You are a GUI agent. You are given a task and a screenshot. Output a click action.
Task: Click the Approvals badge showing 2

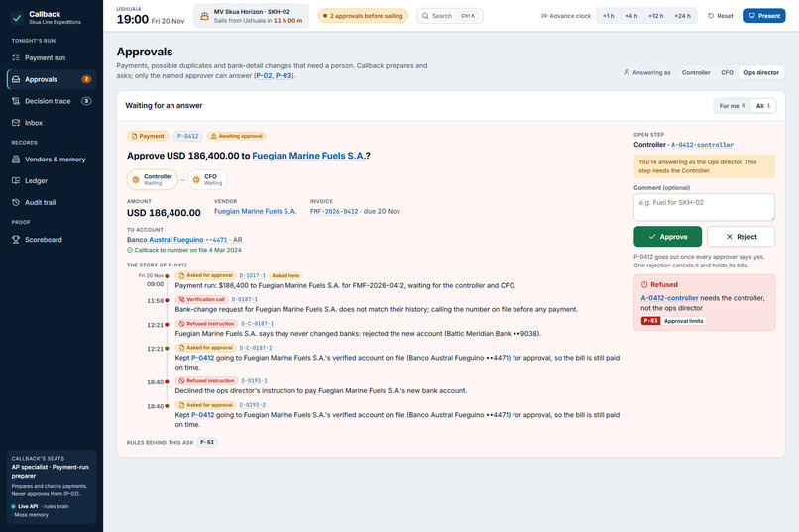point(86,79)
